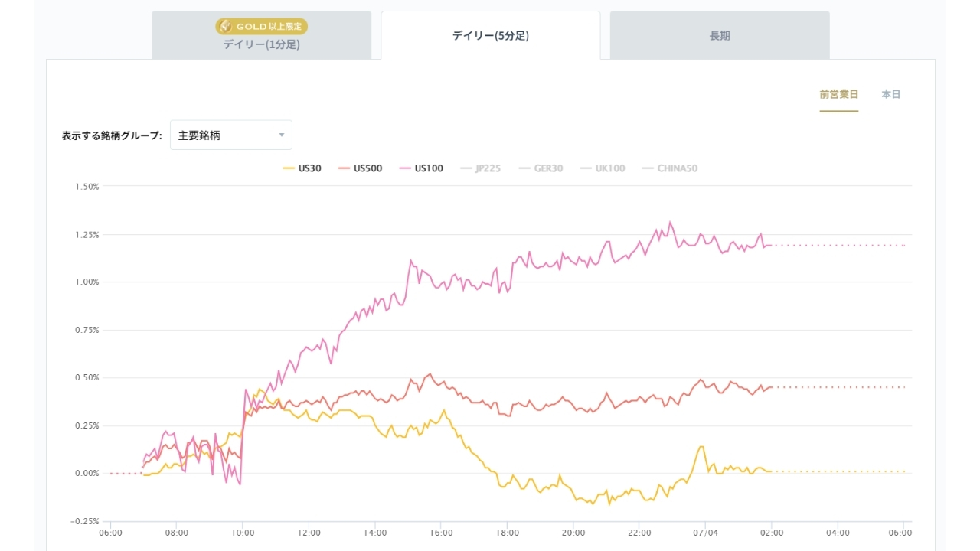Enable the GER30 series in legend

(541, 168)
